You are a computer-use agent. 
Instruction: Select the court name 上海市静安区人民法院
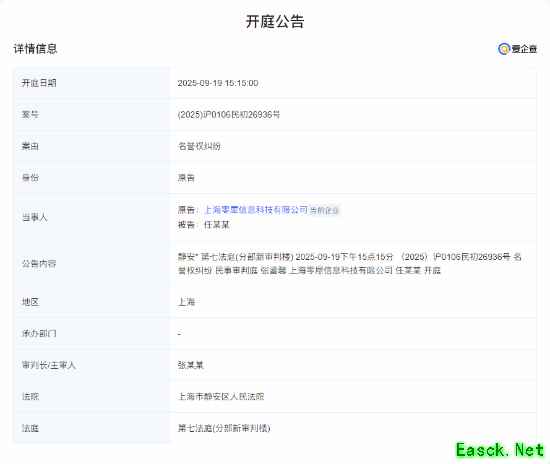click(221, 397)
